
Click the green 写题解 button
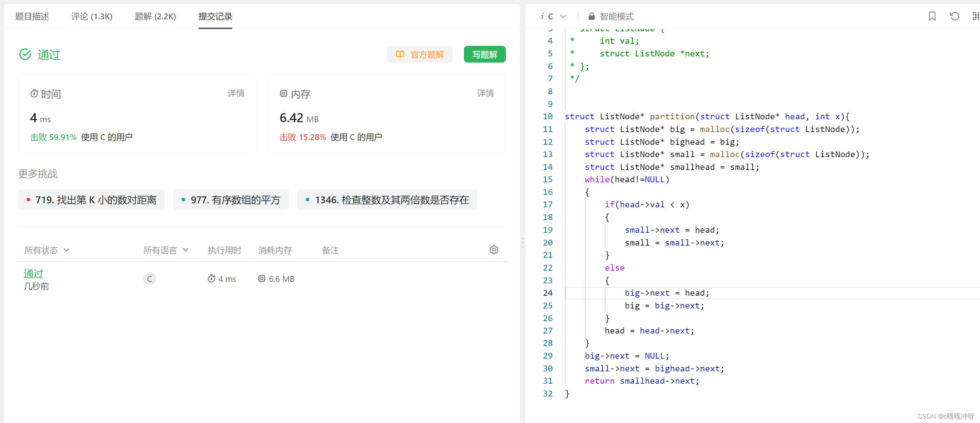pos(484,55)
